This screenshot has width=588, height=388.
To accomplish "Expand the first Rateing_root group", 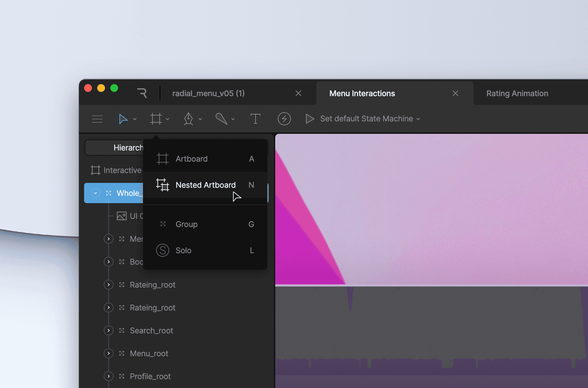I will [x=109, y=285].
